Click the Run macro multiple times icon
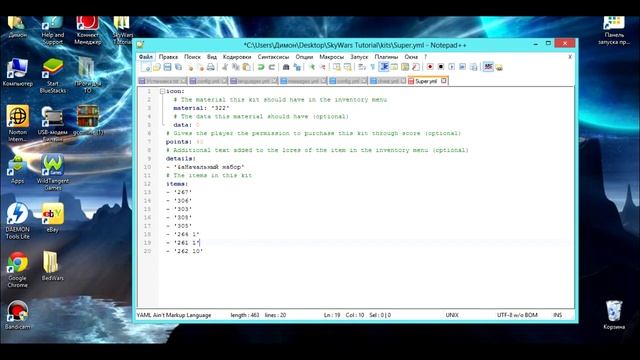The image size is (640, 360). (462, 67)
